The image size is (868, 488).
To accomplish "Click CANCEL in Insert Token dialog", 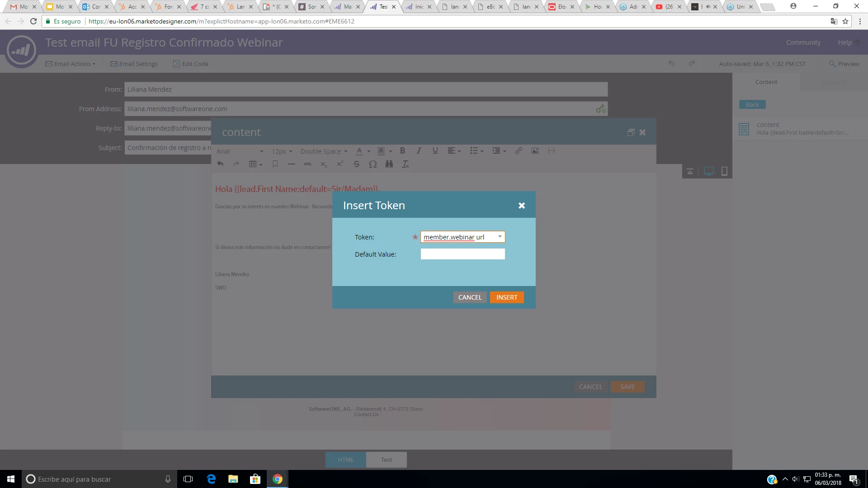I will click(470, 297).
